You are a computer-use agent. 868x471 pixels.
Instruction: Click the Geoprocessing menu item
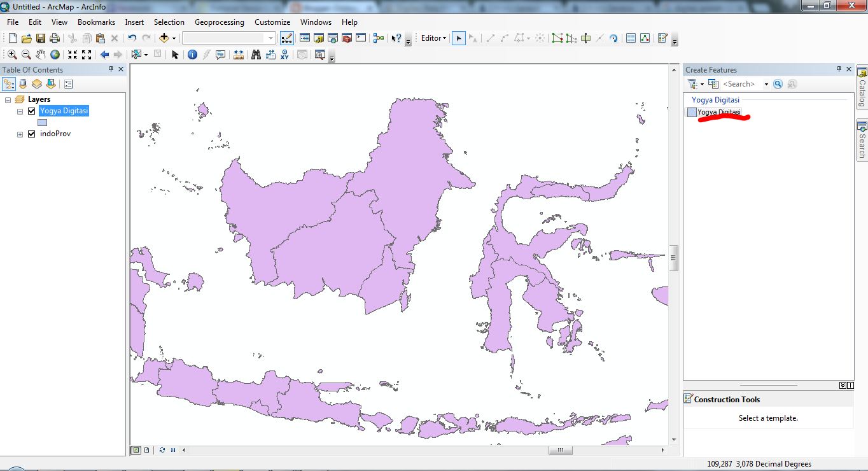219,22
